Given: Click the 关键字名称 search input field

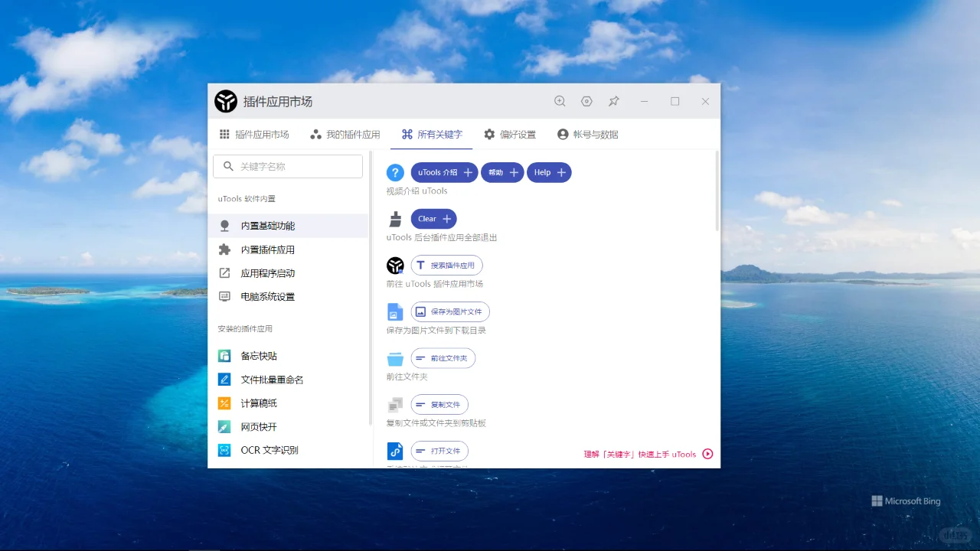Looking at the screenshot, I should (287, 166).
